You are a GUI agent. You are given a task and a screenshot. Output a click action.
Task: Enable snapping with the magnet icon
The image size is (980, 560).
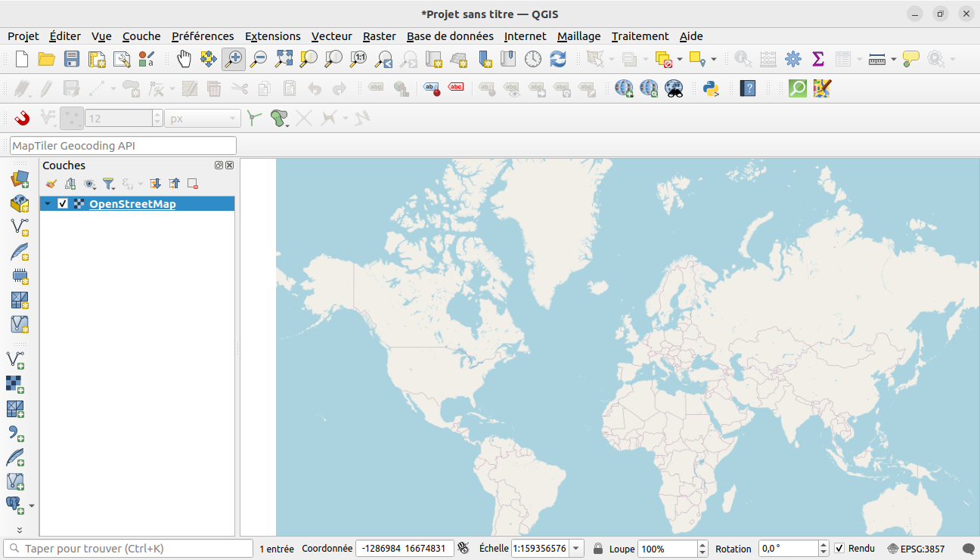pos(22,118)
